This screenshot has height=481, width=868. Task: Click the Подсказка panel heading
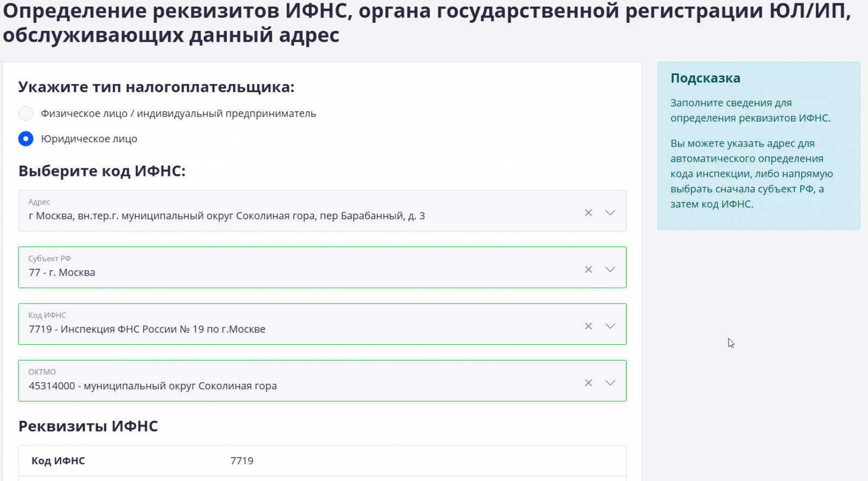pyautogui.click(x=705, y=78)
